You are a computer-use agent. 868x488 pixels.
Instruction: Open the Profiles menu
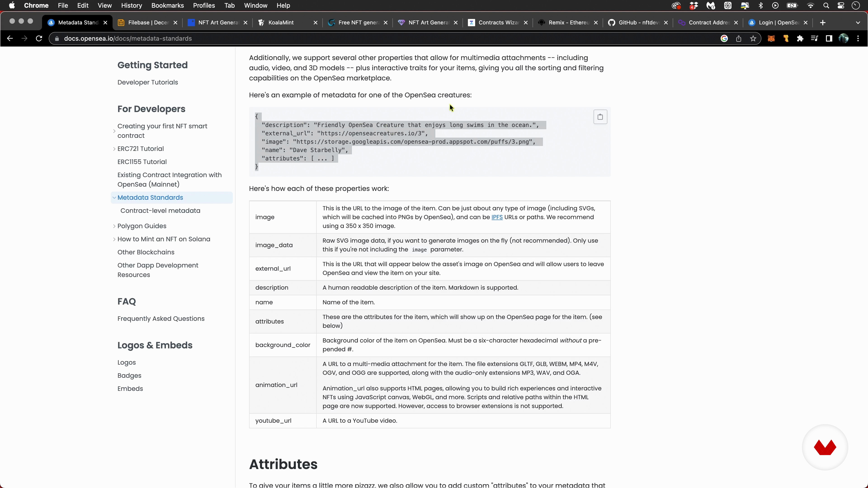[204, 5]
